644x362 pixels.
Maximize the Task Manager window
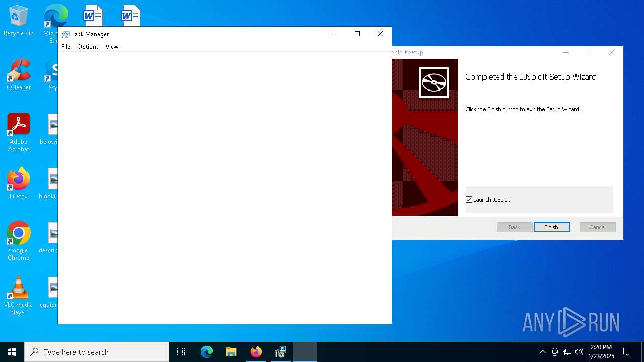tap(357, 34)
